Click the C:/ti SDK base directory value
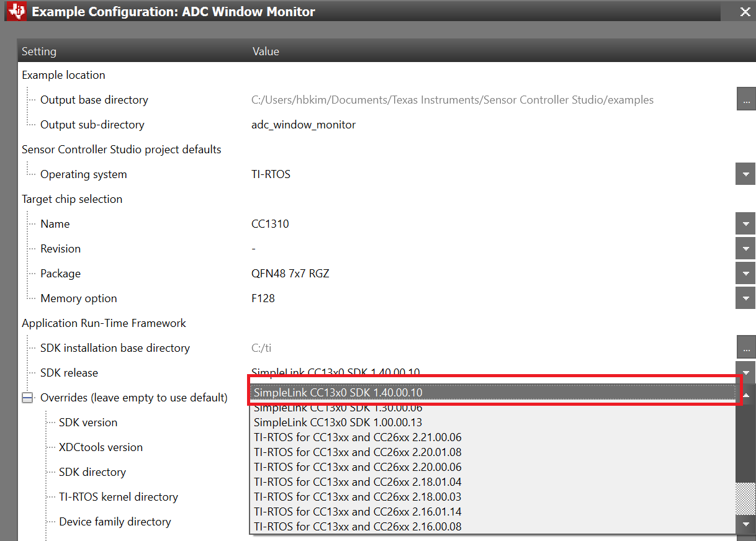756x541 pixels. pyautogui.click(x=262, y=348)
